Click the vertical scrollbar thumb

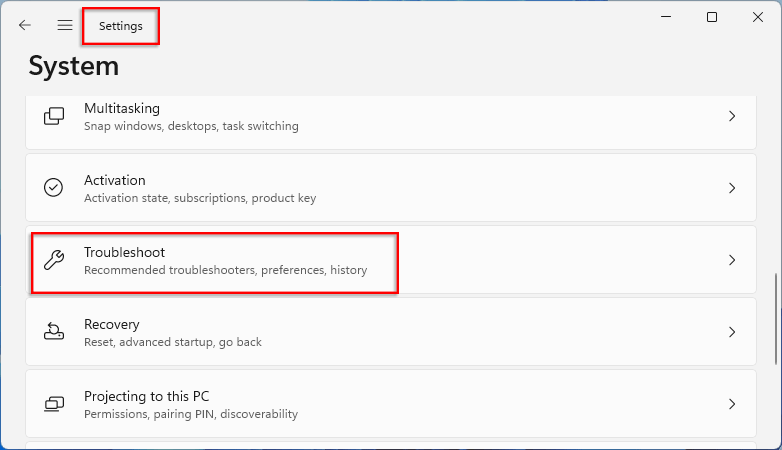(773, 320)
